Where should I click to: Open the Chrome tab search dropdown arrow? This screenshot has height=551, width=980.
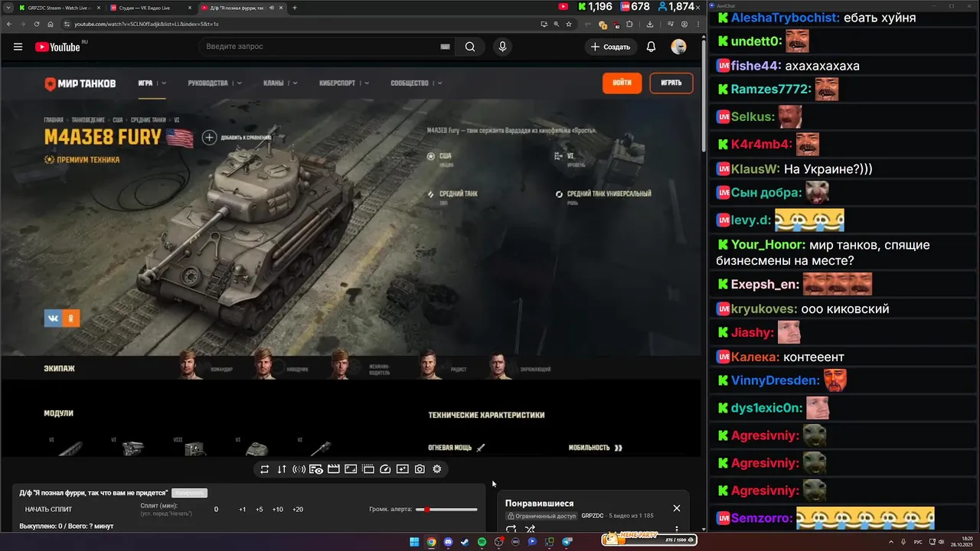(x=8, y=8)
